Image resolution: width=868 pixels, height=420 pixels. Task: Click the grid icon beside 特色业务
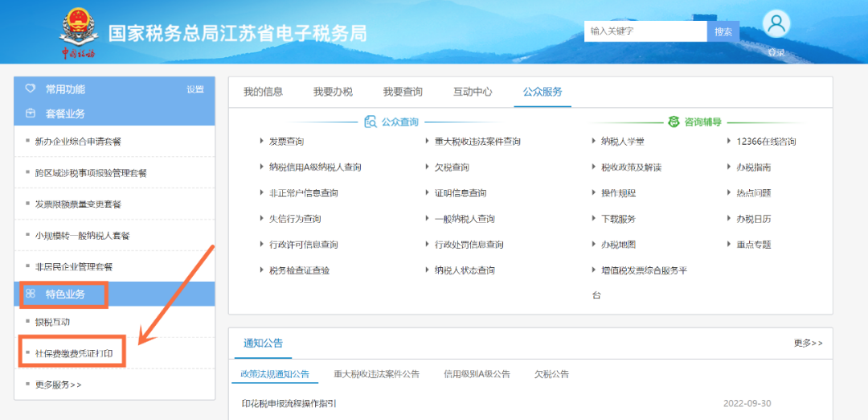(x=31, y=294)
